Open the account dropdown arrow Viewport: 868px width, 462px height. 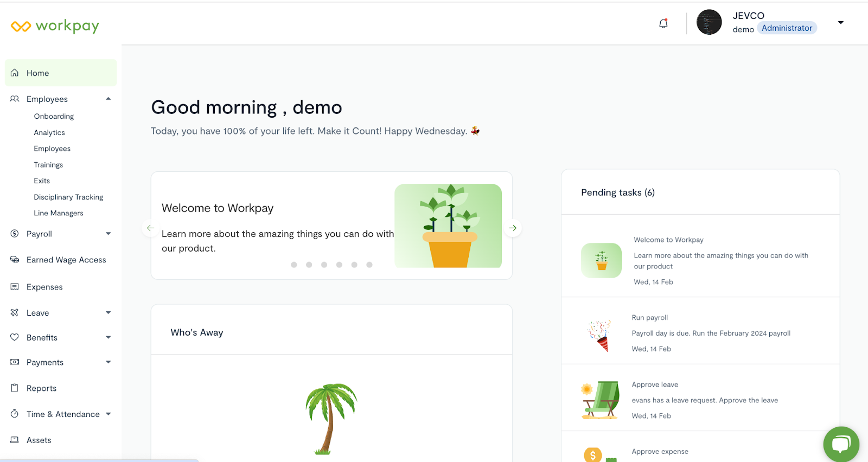[x=841, y=23]
